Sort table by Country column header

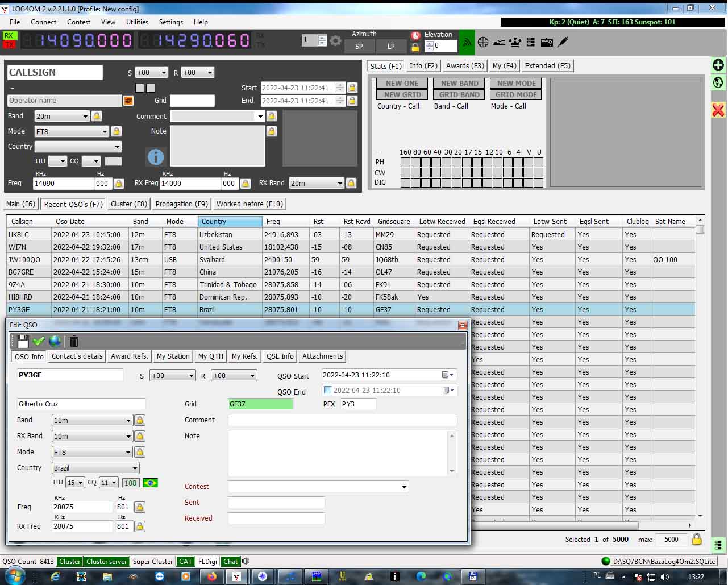point(230,222)
